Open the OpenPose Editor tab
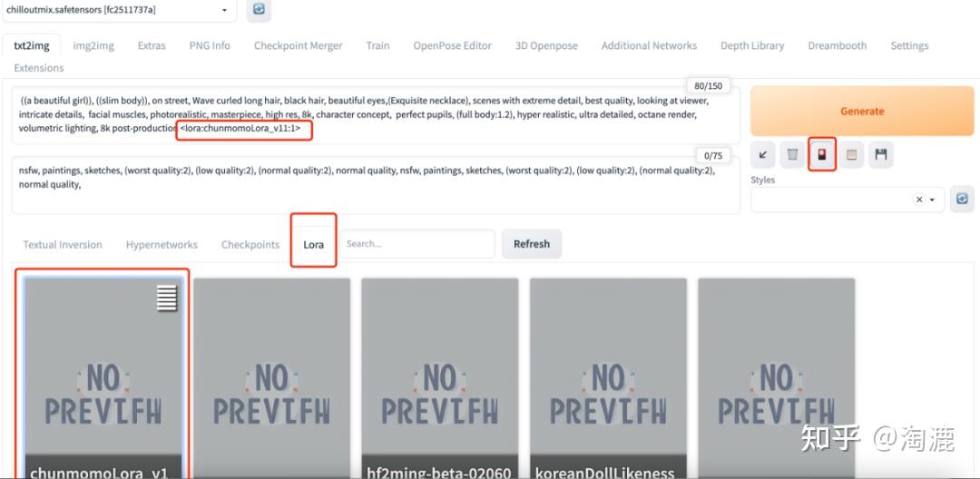 coord(453,45)
